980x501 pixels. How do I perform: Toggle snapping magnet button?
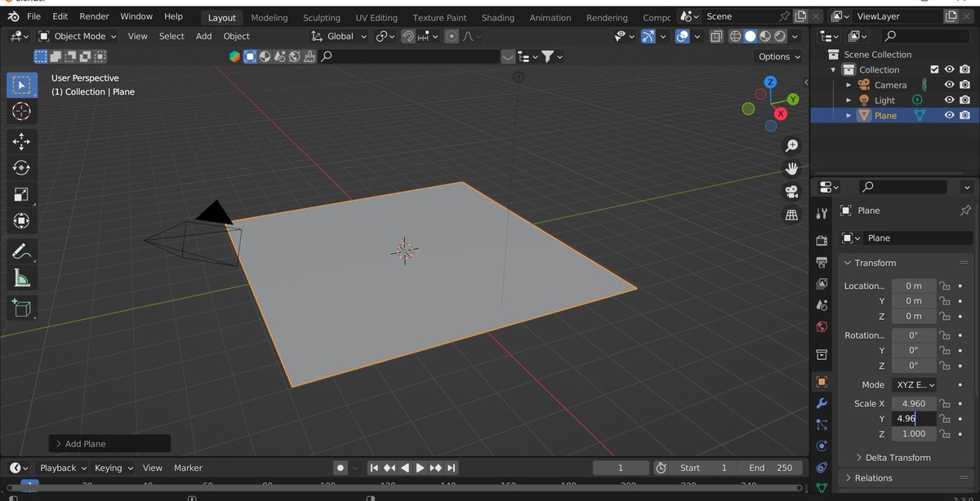click(x=408, y=36)
